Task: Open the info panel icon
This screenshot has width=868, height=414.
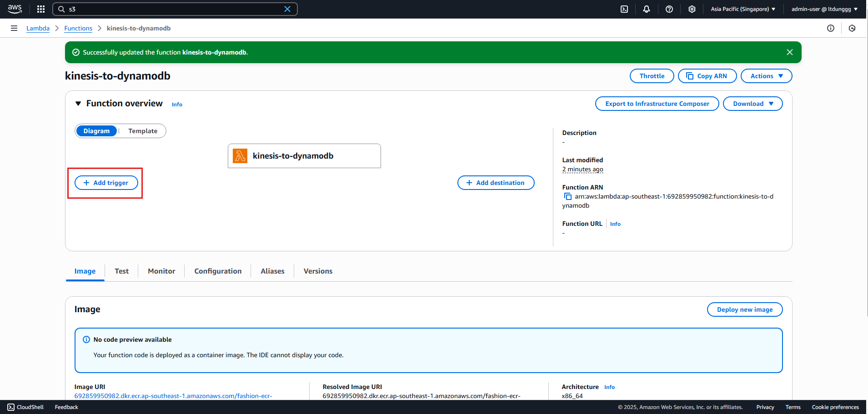Action: point(831,28)
